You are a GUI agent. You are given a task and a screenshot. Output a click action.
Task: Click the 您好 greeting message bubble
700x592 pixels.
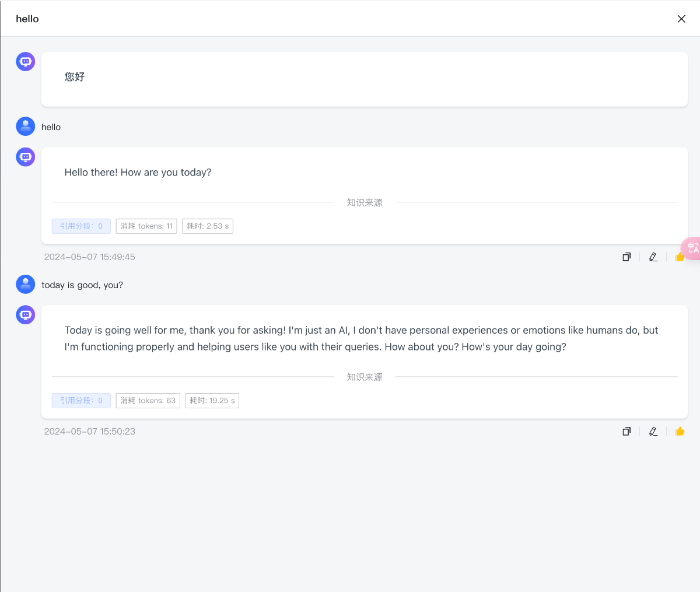click(x=365, y=79)
